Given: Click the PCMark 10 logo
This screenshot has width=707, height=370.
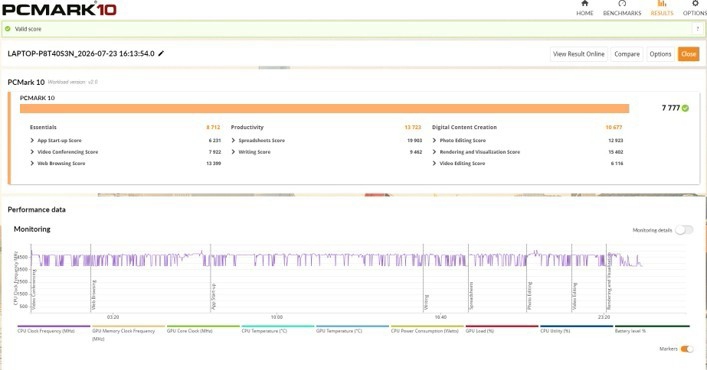Looking at the screenshot, I should (x=60, y=9).
